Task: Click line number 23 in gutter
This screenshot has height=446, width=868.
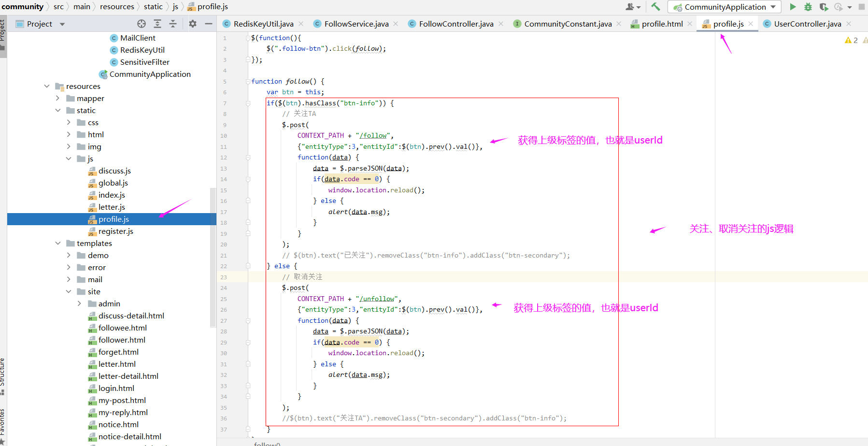Action: tap(224, 277)
